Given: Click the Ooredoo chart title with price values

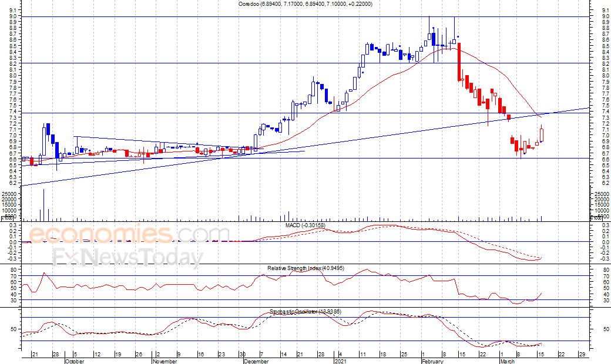Looking at the screenshot, I should pyautogui.click(x=305, y=4).
